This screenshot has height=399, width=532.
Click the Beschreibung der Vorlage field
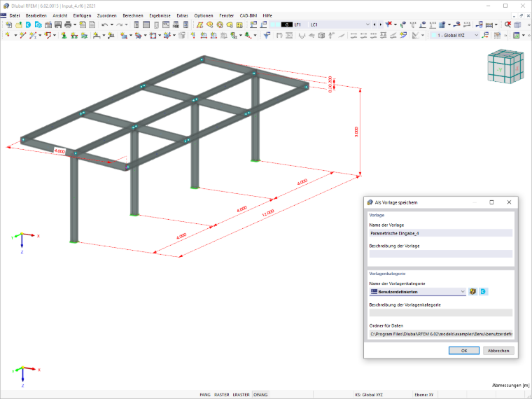(441, 254)
